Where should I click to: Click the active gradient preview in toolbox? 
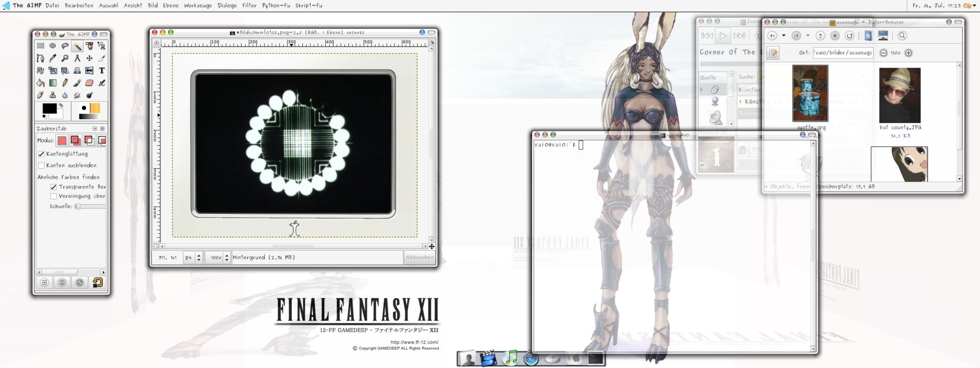[x=89, y=116]
